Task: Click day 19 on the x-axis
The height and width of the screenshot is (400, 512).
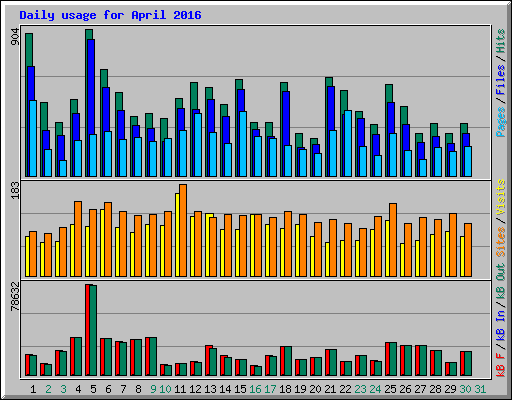Action: coord(300,389)
